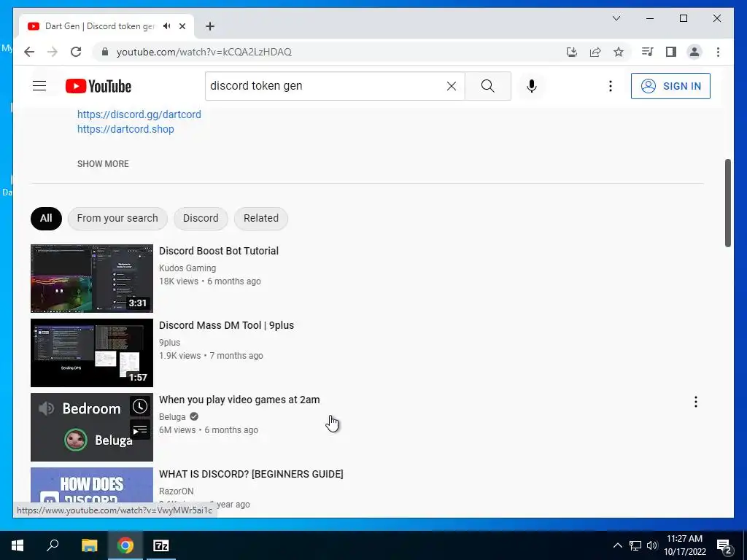The image size is (747, 560).
Task: Click the magnifier search button
Action: (x=487, y=86)
